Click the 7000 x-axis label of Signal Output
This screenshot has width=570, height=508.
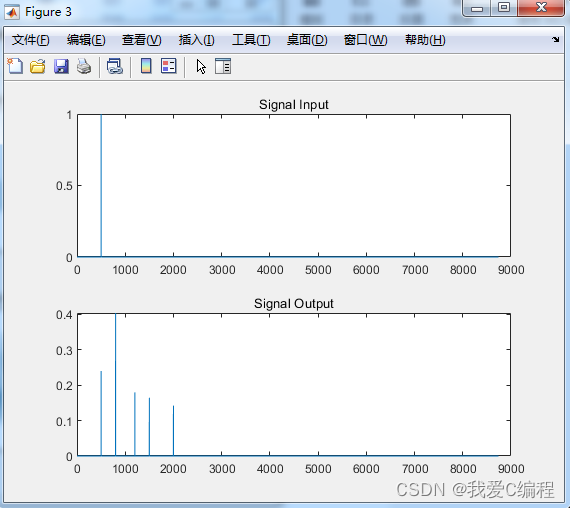click(415, 469)
